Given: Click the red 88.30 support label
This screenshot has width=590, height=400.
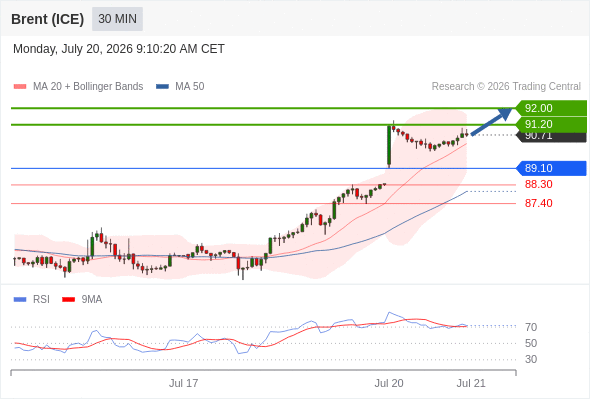Looking at the screenshot, I should click(538, 184).
